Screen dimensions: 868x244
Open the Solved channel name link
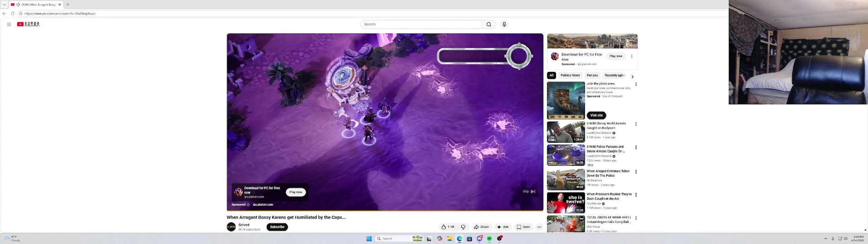point(244,225)
